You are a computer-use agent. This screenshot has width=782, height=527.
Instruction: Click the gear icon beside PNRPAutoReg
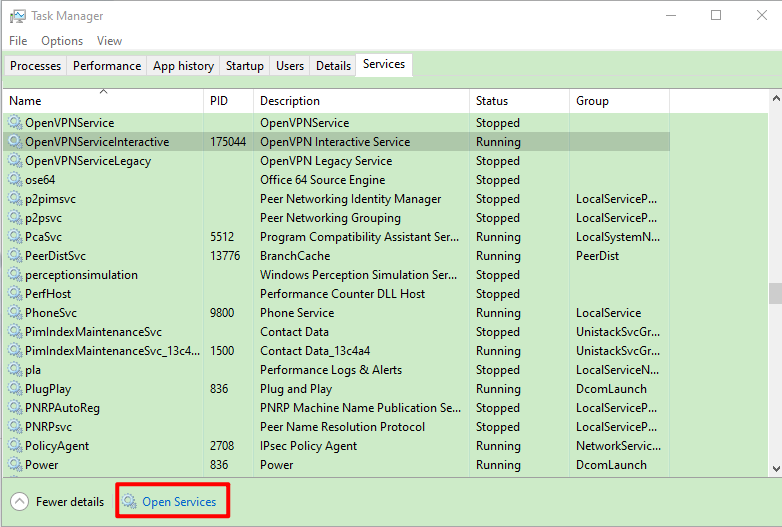click(15, 407)
